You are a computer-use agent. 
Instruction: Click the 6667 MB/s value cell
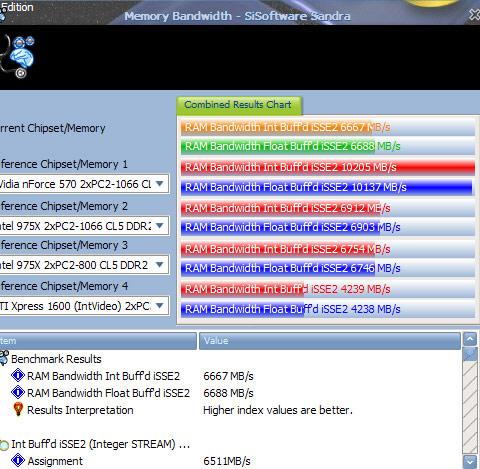coord(228,376)
